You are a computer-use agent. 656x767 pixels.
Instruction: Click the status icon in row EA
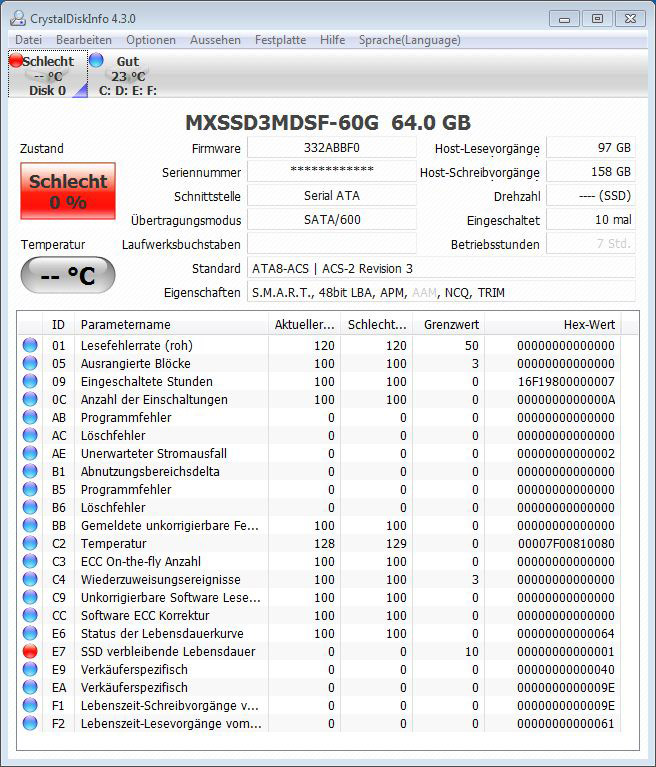tap(30, 687)
